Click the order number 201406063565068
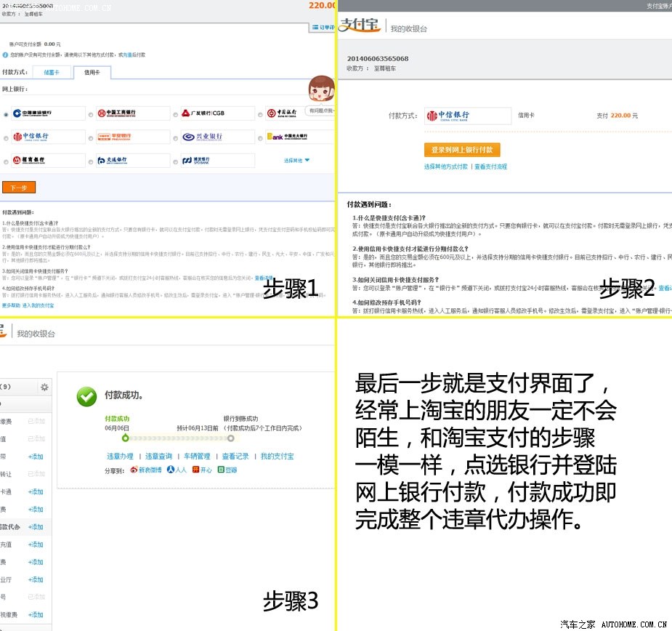 (378, 59)
